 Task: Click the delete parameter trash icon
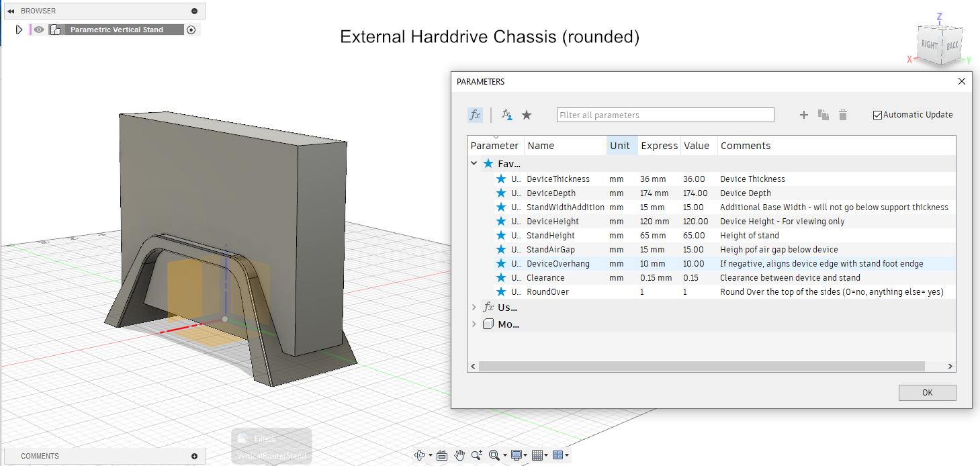point(843,115)
